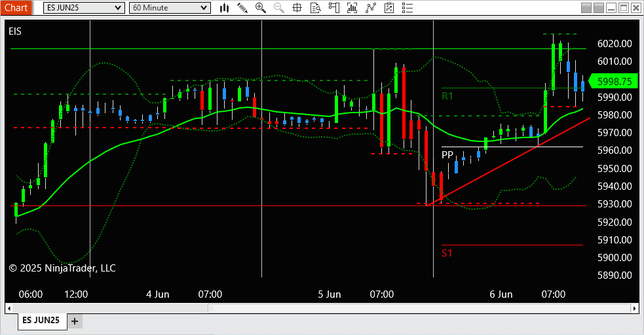The image size is (644, 335).
Task: Close the chart window
Action: point(635,8)
